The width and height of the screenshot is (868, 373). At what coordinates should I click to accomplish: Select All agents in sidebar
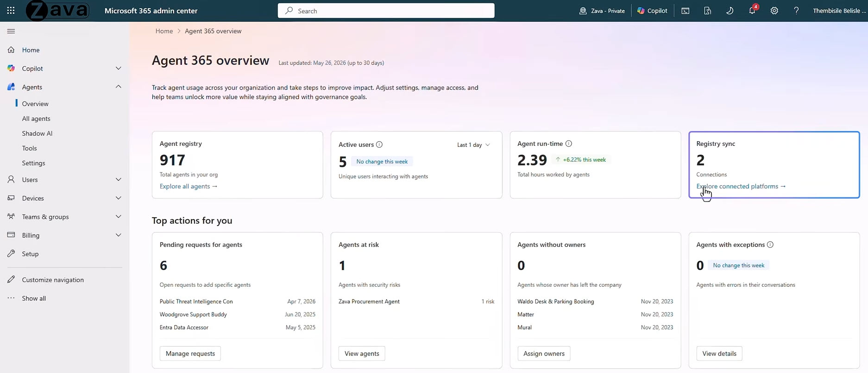pyautogui.click(x=36, y=119)
